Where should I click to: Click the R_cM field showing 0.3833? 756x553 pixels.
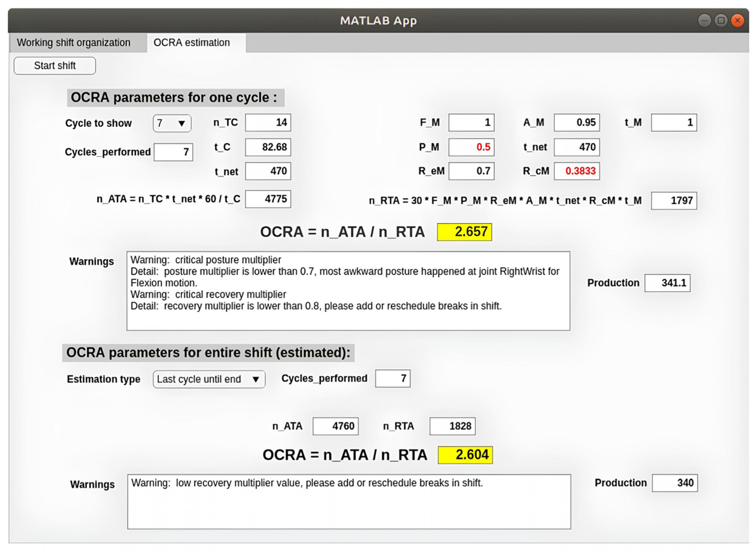pos(577,171)
